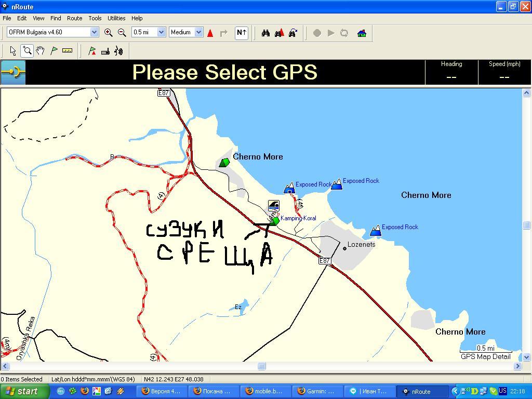This screenshot has width=532, height=399.
Task: Toggle the red triangle GPS position button
Action: (x=210, y=33)
